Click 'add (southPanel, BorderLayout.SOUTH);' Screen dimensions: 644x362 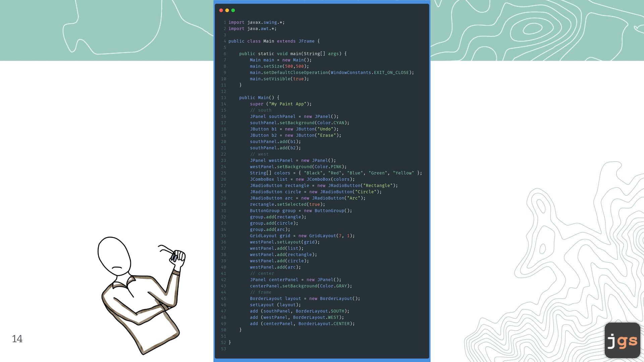[x=300, y=311]
